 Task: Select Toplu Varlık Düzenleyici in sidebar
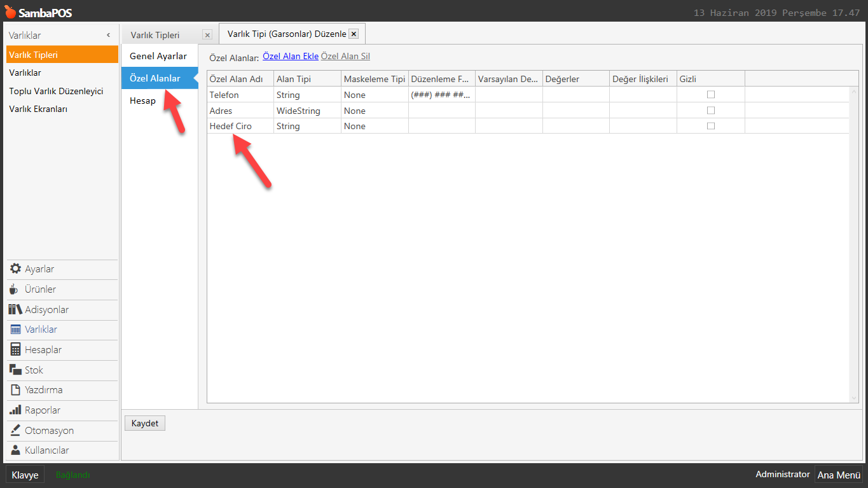tap(56, 91)
